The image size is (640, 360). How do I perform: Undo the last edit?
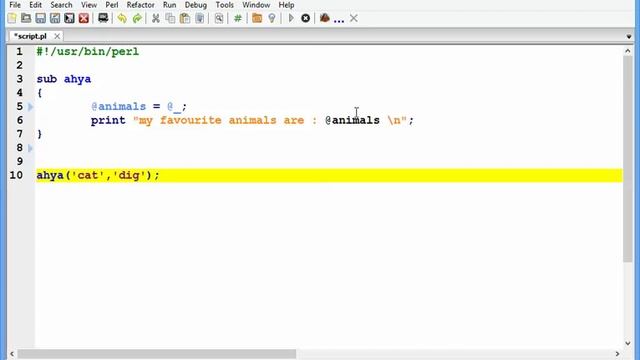tap(122, 18)
